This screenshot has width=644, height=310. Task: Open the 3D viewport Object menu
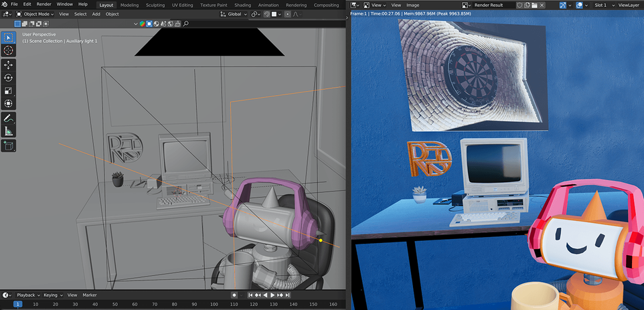(x=112, y=14)
